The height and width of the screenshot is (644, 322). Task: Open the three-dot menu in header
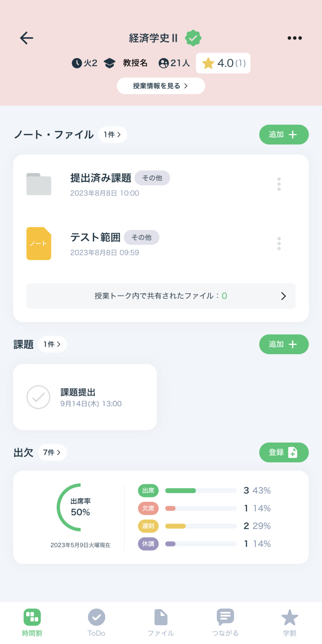pyautogui.click(x=295, y=38)
